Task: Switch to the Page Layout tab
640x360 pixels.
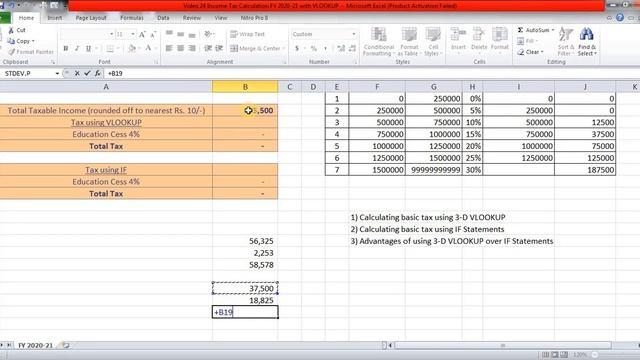Action: pos(91,18)
